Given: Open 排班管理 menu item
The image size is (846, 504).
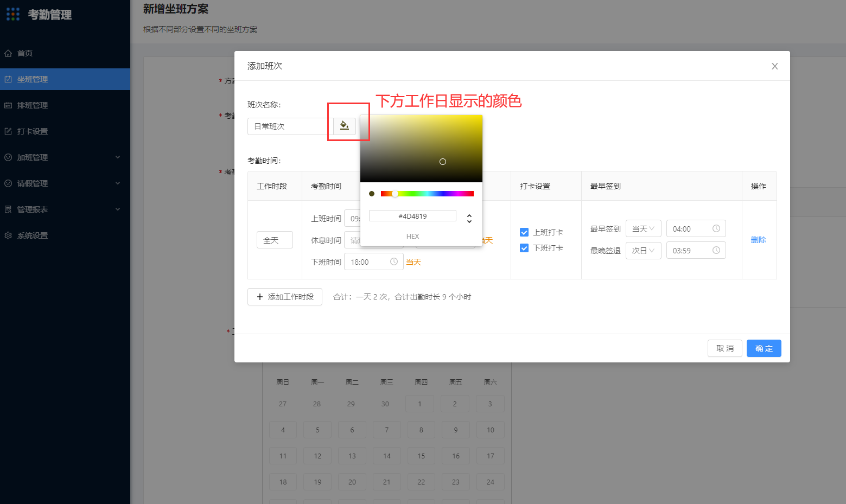Looking at the screenshot, I should click(x=65, y=105).
